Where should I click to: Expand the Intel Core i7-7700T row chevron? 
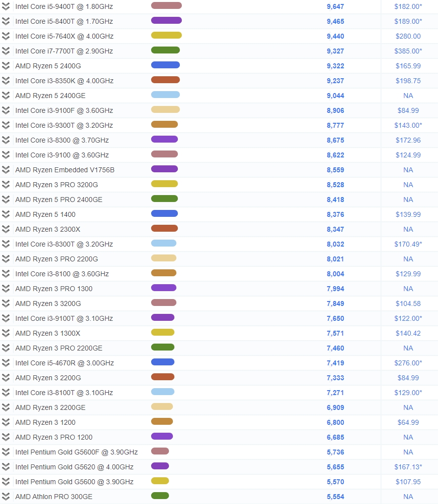(x=6, y=51)
